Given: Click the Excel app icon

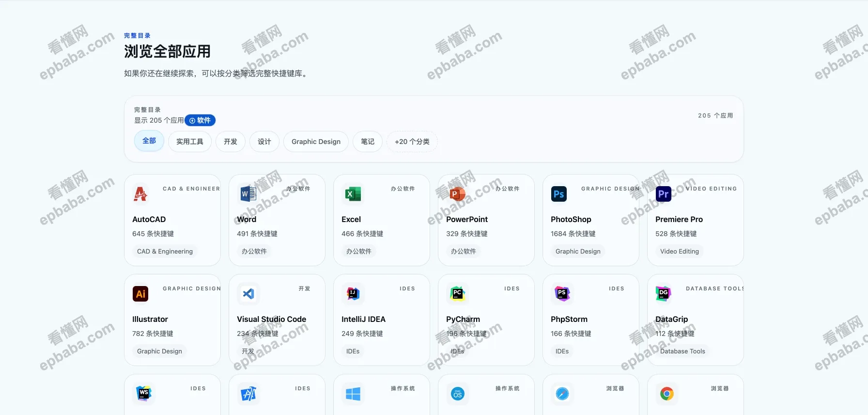Looking at the screenshot, I should pyautogui.click(x=353, y=194).
